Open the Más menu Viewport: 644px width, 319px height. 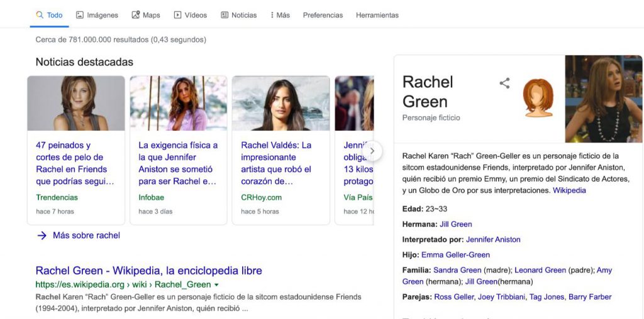(x=280, y=15)
